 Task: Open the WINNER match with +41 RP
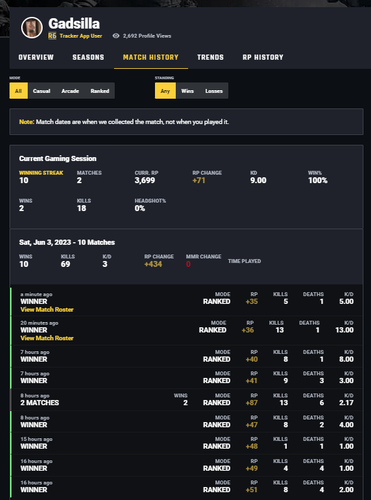(x=186, y=378)
